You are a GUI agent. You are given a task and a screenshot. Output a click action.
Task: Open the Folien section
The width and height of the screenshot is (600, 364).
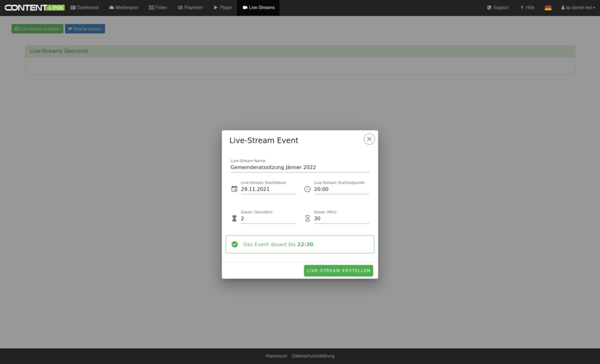pos(158,8)
